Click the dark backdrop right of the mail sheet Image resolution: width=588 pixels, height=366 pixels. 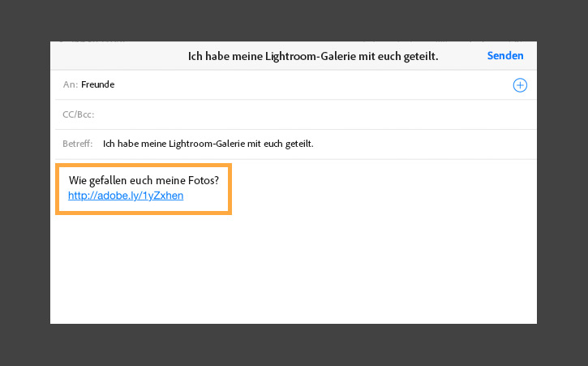coord(562,183)
